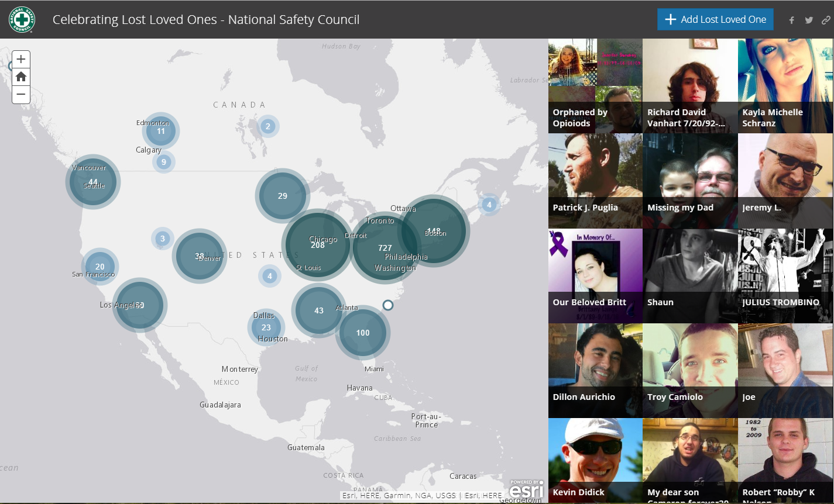The width and height of the screenshot is (834, 504).
Task: Share on Facebook via header icon
Action: (791, 20)
